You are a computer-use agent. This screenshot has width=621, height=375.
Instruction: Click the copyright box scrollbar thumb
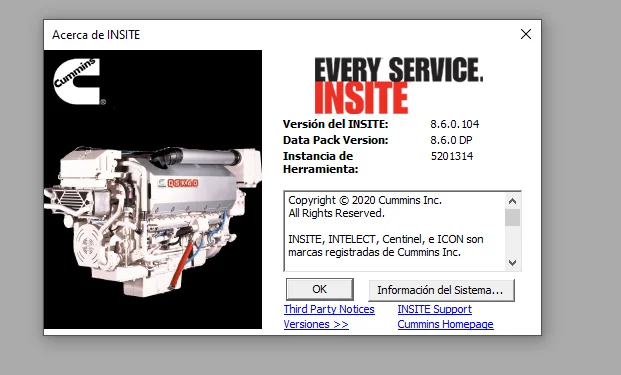[x=512, y=217]
